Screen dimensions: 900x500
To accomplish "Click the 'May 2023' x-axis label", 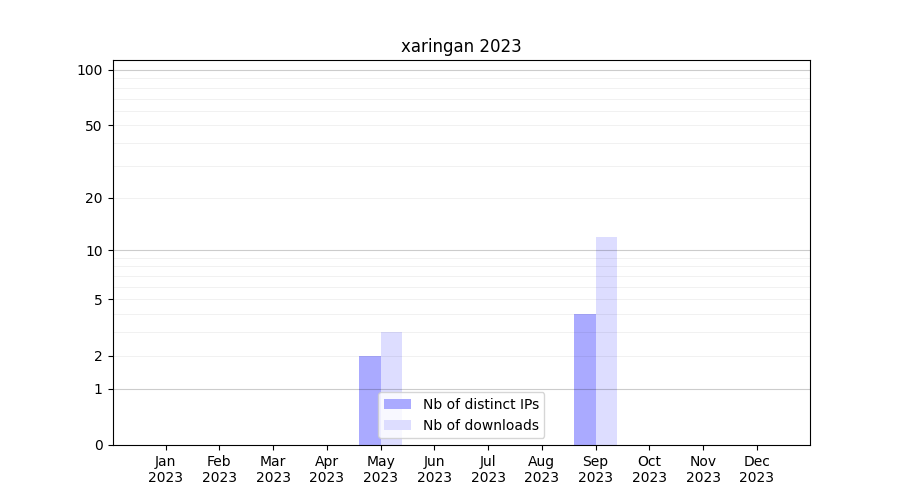I will coord(381,469).
